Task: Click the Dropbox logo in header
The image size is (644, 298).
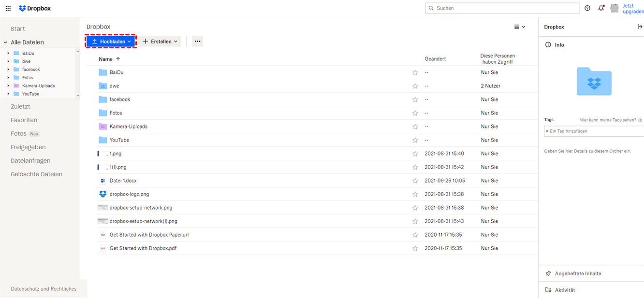Action: tap(34, 8)
